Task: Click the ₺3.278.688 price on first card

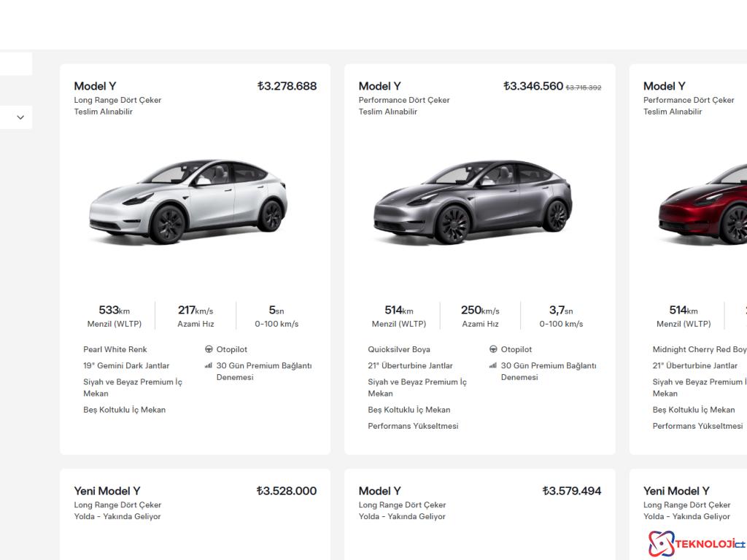Action: (x=286, y=86)
